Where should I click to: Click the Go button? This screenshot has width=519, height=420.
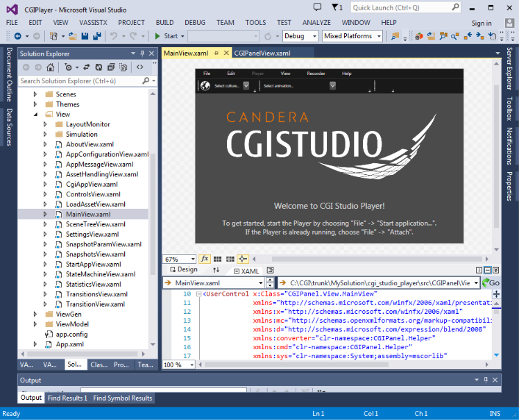click(491, 283)
